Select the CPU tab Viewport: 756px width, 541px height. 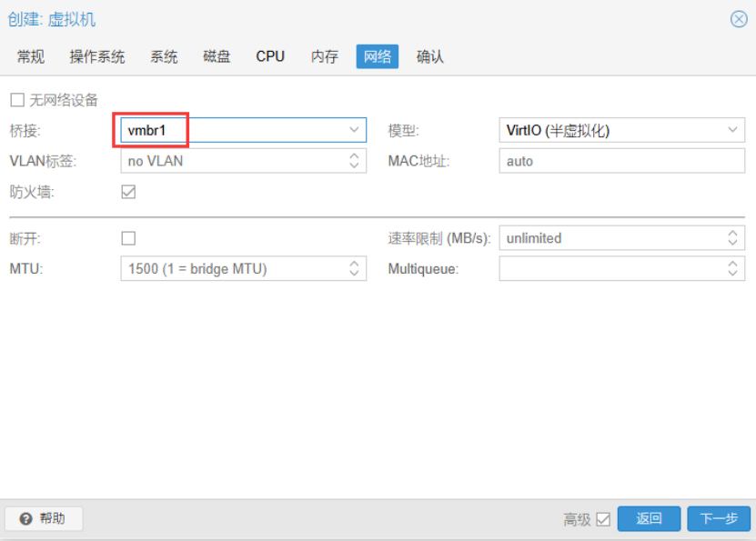[270, 56]
